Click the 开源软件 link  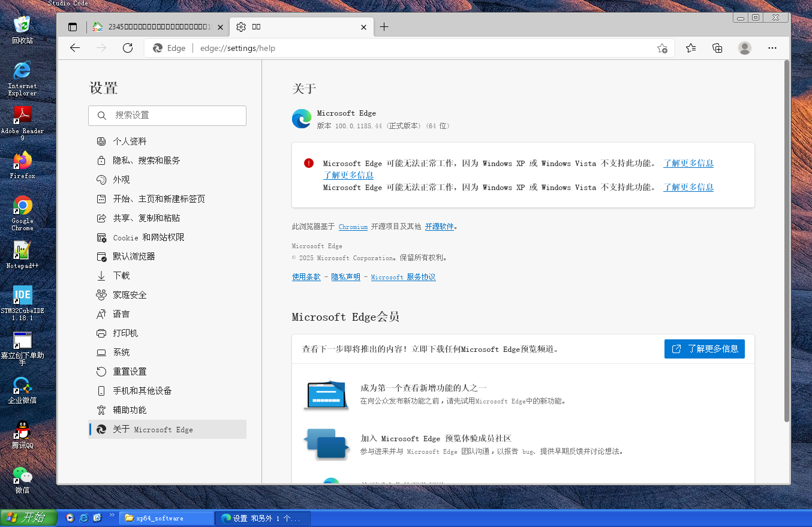tap(440, 227)
